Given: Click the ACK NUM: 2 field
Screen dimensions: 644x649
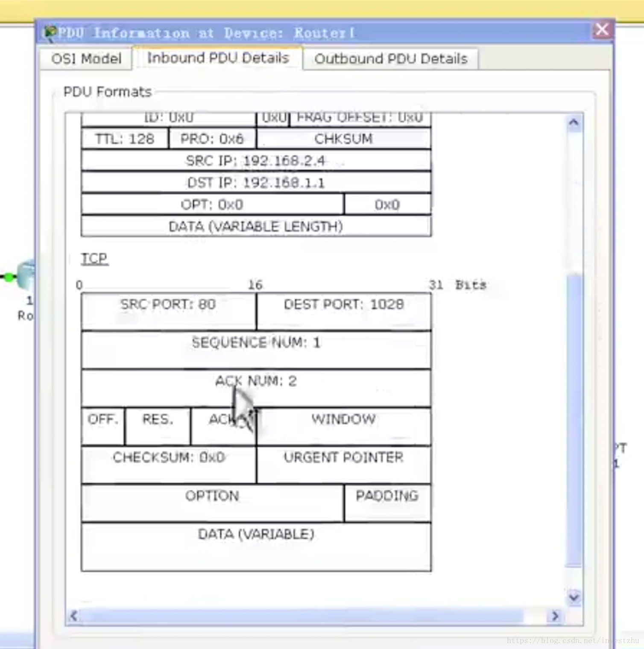Looking at the screenshot, I should (x=256, y=388).
